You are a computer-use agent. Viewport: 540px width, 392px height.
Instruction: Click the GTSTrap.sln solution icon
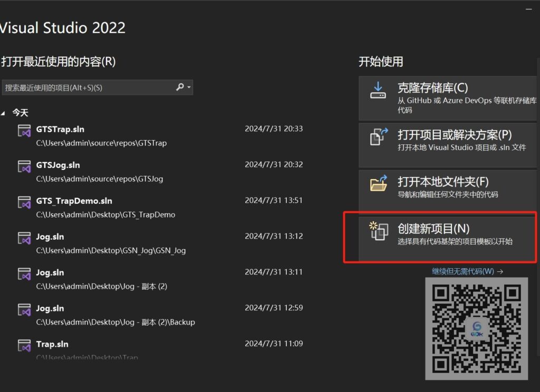click(24, 131)
